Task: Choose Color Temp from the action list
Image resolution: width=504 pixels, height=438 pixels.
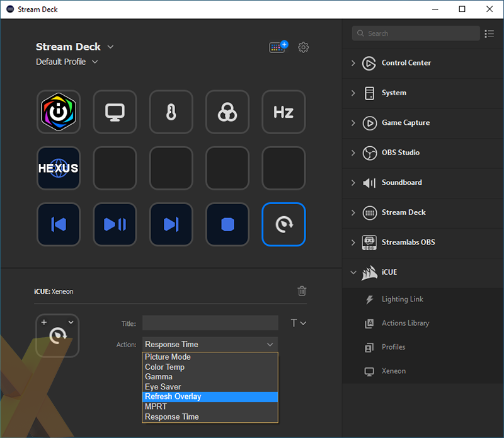Action: (x=210, y=367)
